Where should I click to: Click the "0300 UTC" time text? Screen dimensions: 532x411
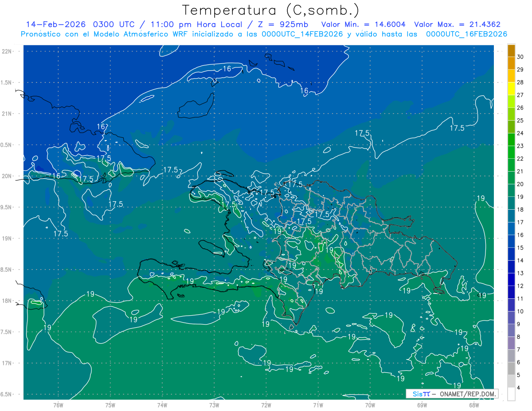tap(114, 24)
